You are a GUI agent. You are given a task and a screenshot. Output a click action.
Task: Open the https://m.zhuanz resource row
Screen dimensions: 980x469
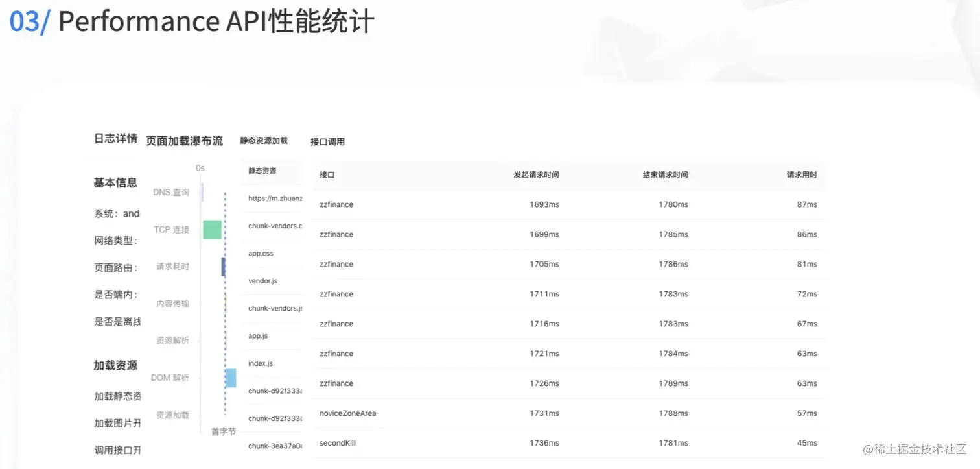(x=271, y=198)
